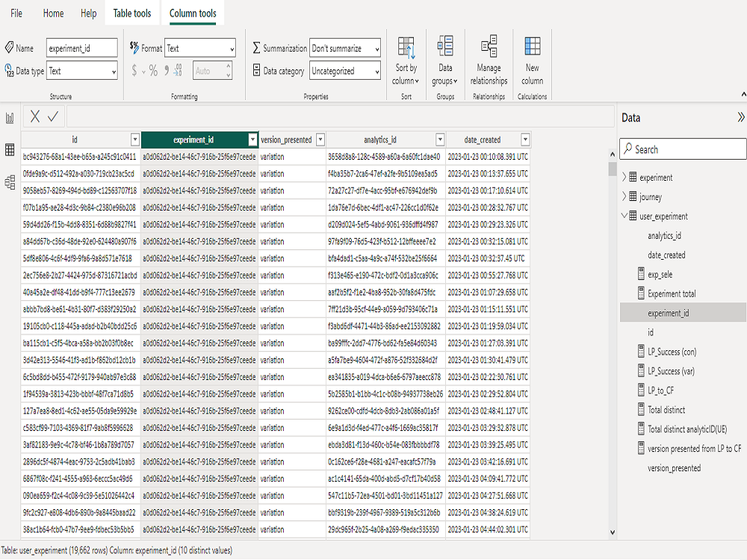Open File menu
The image size is (747, 560).
click(16, 13)
